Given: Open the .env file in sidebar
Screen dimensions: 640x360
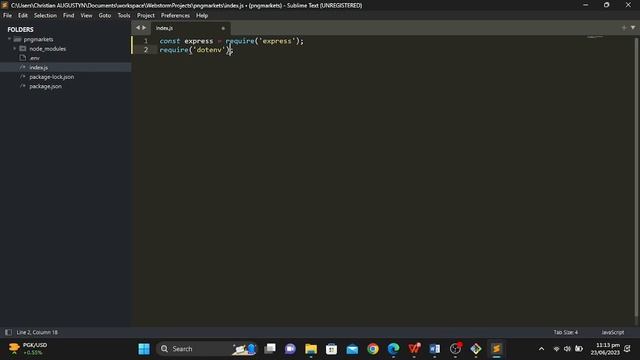Looking at the screenshot, I should 34,58.
